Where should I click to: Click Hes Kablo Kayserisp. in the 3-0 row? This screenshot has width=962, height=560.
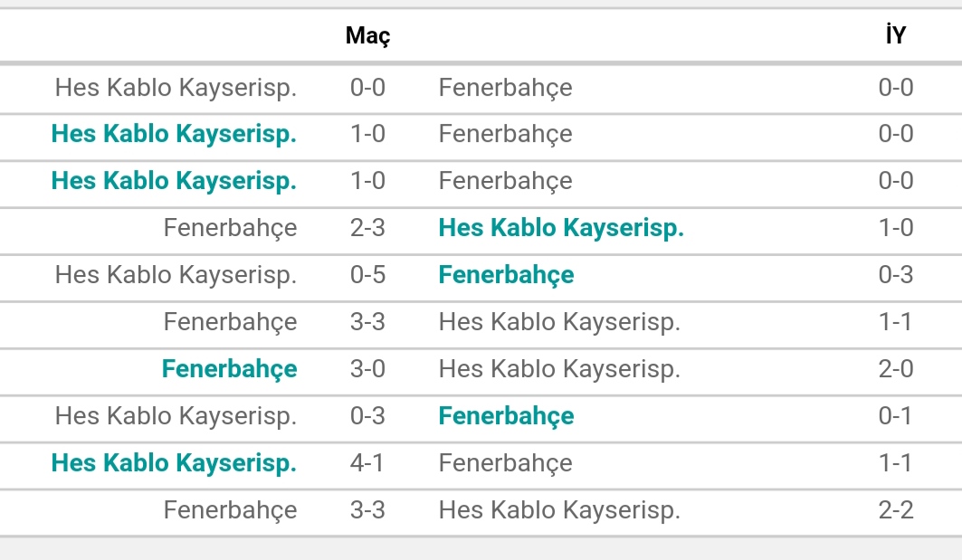[x=559, y=369]
